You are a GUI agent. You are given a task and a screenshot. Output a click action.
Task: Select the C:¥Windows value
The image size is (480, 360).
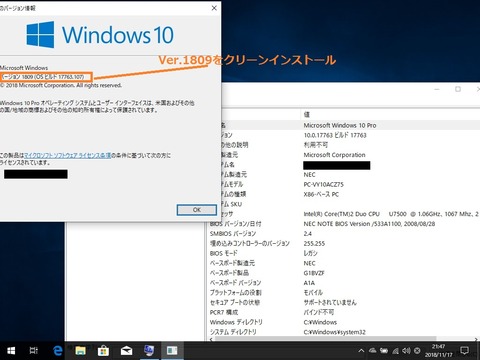[x=320, y=322]
